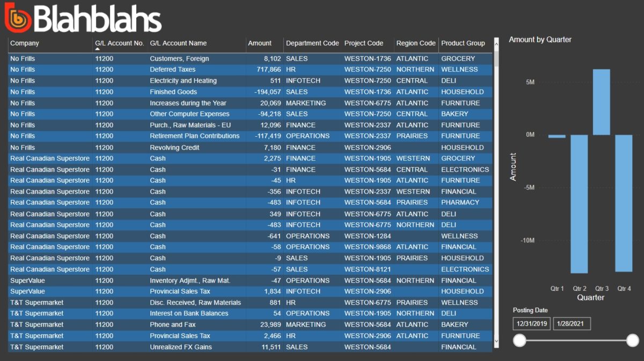Viewport: 644px width, 361px height.
Task: Select the Qtr 3 bar in chart
Action: (x=602, y=102)
